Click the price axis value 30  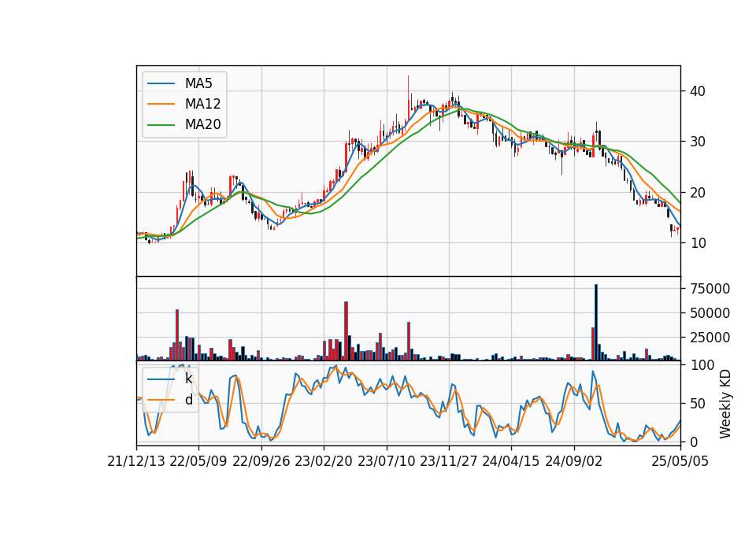click(698, 142)
